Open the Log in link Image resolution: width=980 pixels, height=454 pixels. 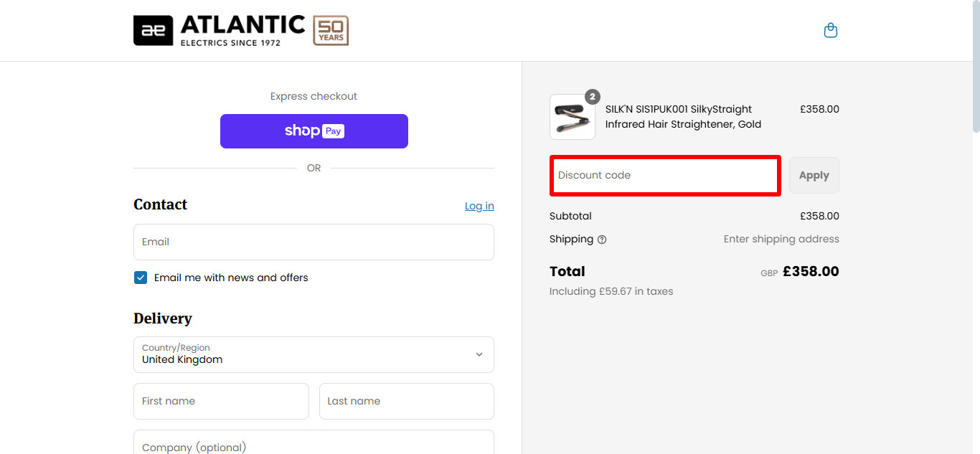tap(479, 206)
